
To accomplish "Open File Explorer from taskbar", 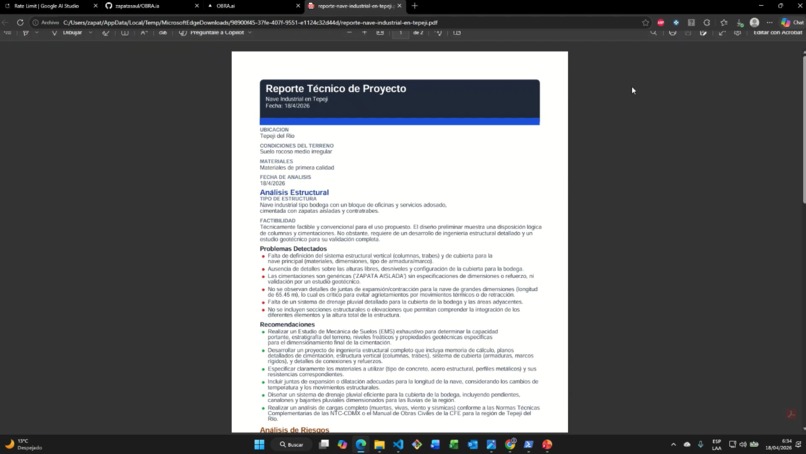I will pos(379,444).
